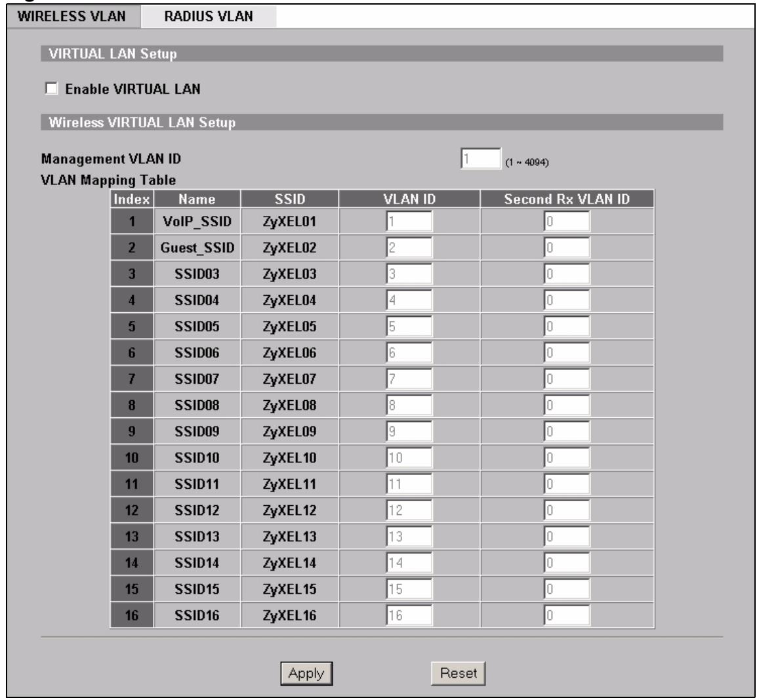Set Second Rx VLAN ID for SSID07
The image size is (757, 700).
(567, 379)
